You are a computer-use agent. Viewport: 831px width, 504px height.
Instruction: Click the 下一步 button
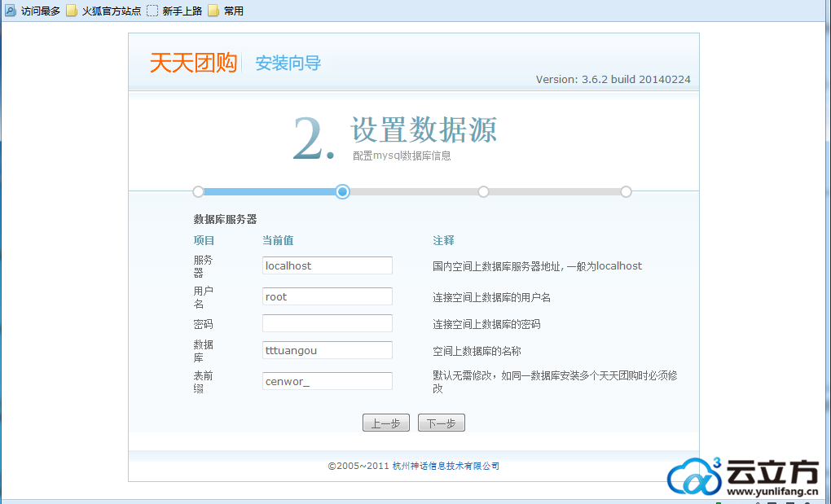click(442, 423)
